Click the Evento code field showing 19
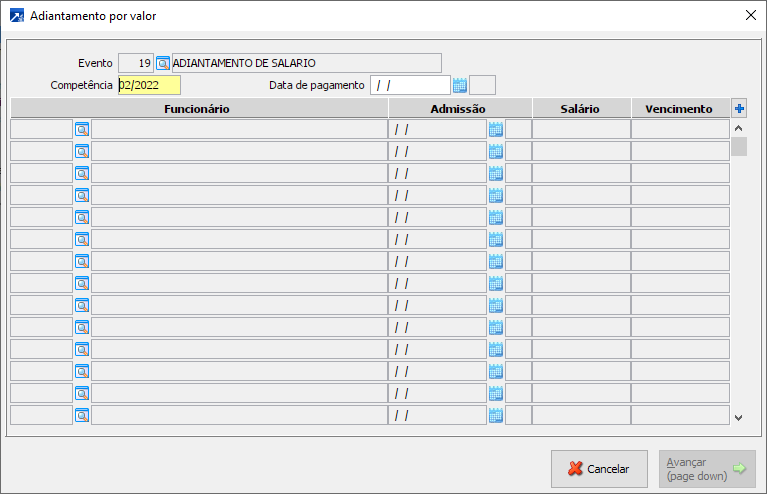Screen dimensions: 781x501 pyautogui.click(x=136, y=63)
